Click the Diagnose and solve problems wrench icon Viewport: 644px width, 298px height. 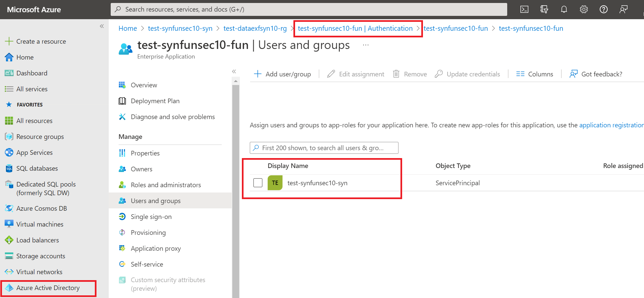[122, 117]
